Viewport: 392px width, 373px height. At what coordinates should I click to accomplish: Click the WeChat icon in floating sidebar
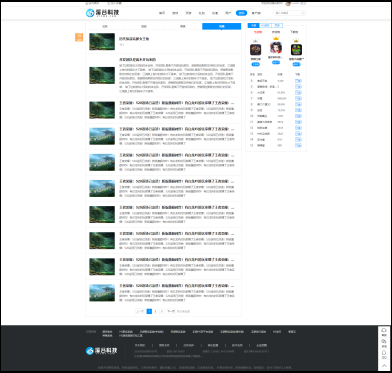pyautogui.click(x=384, y=341)
